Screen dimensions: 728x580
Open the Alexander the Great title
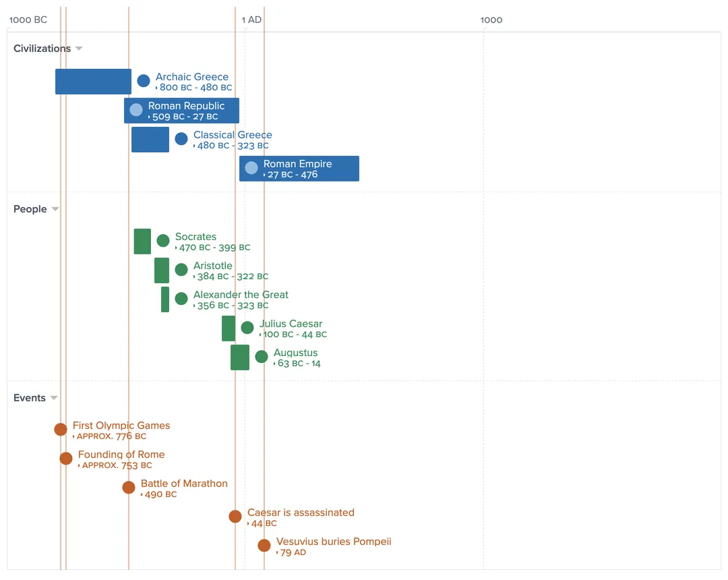[x=241, y=295]
